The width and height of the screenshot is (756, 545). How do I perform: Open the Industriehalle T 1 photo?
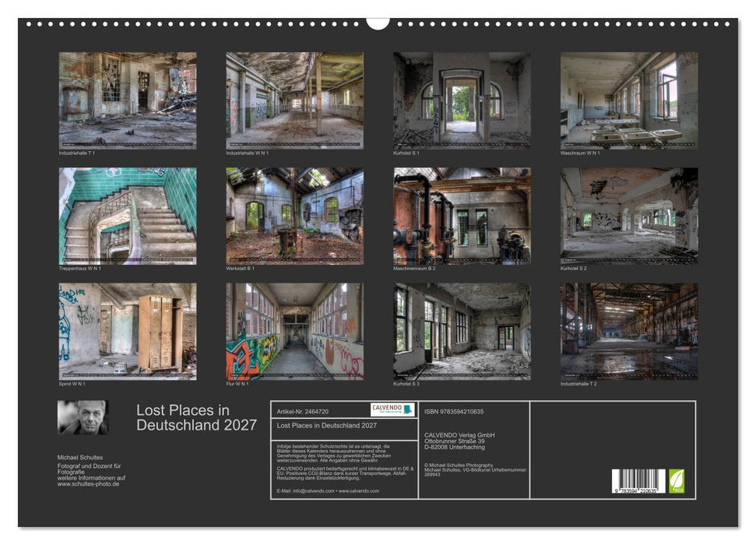[128, 100]
